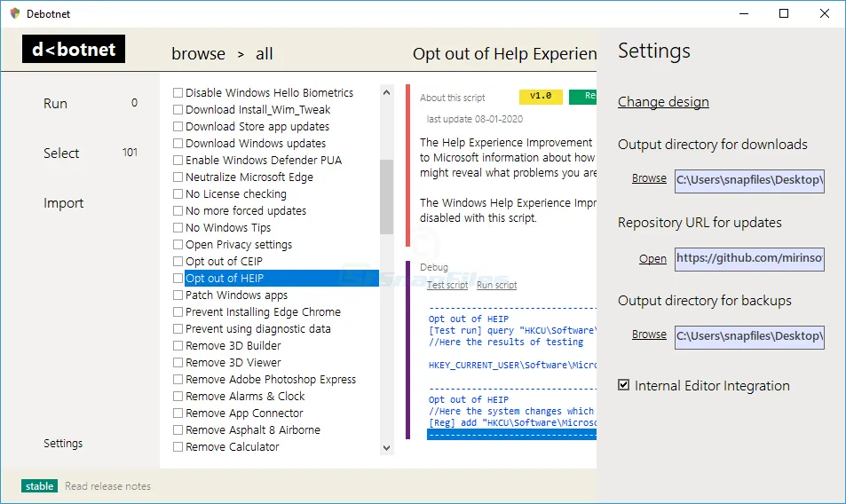Check Download Install_Wim_Tweak
Image resolution: width=846 pixels, height=504 pixels.
(x=178, y=109)
